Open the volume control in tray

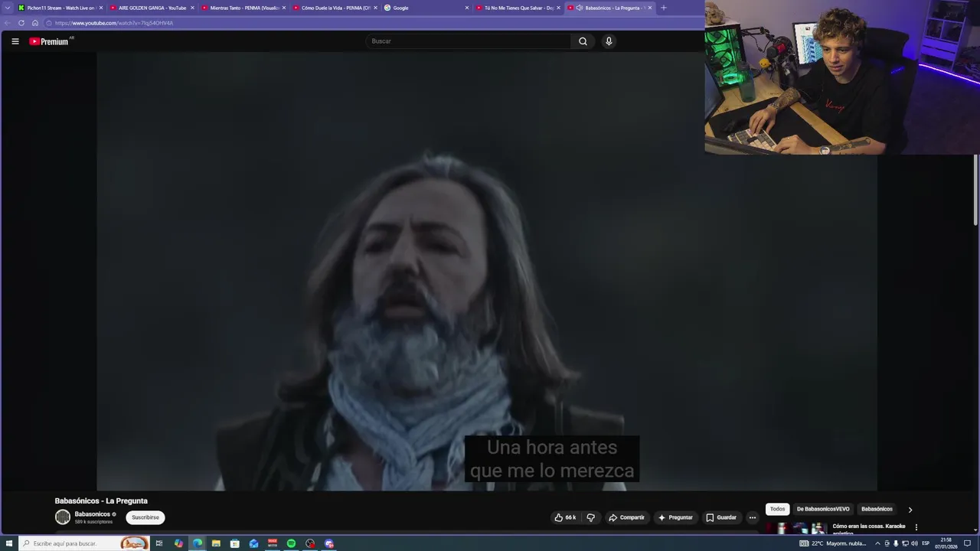[914, 543]
